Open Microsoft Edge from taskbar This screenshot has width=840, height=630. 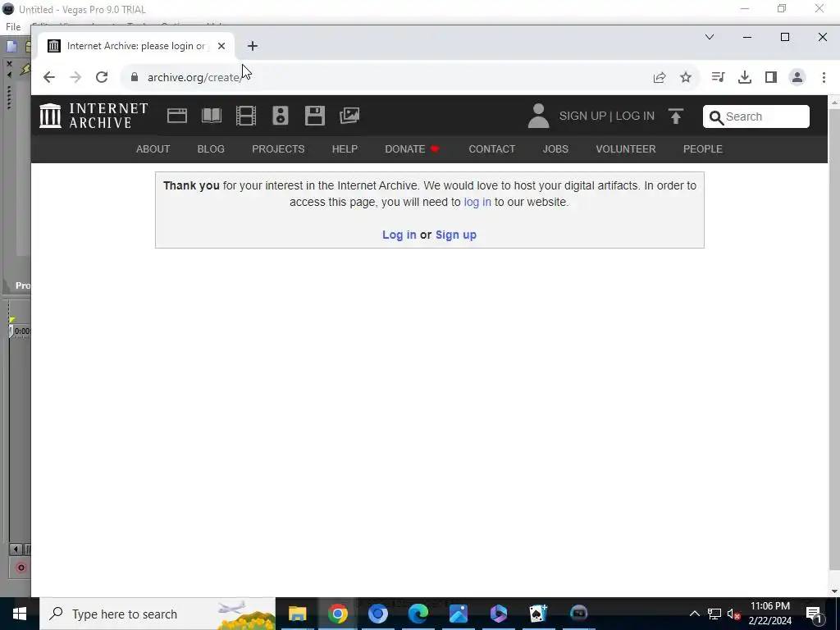(418, 614)
